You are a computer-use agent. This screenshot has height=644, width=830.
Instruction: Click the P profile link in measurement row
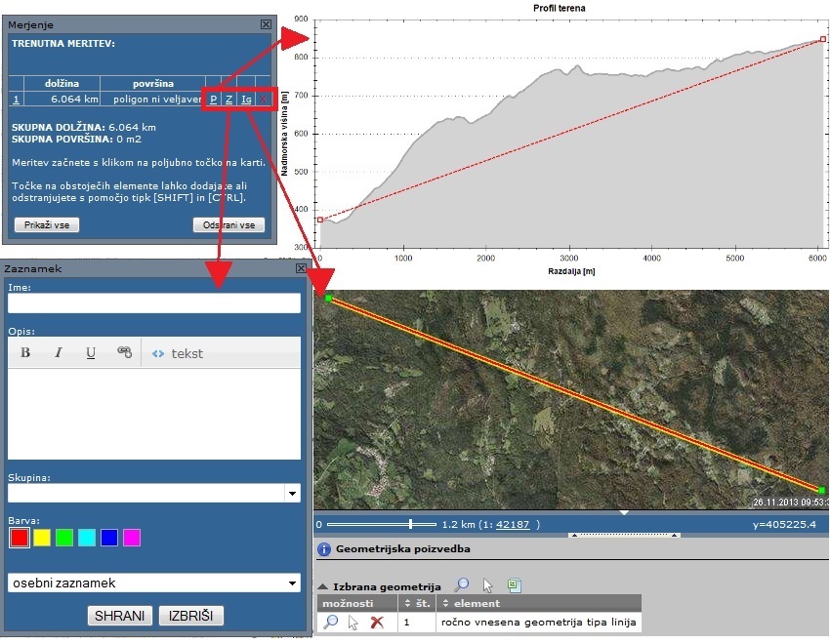214,100
